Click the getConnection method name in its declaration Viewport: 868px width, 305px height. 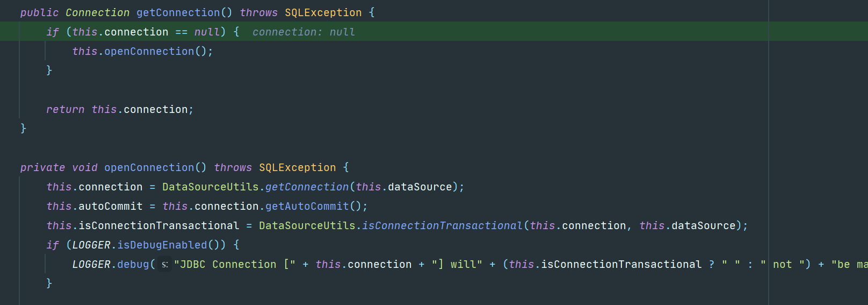[178, 12]
